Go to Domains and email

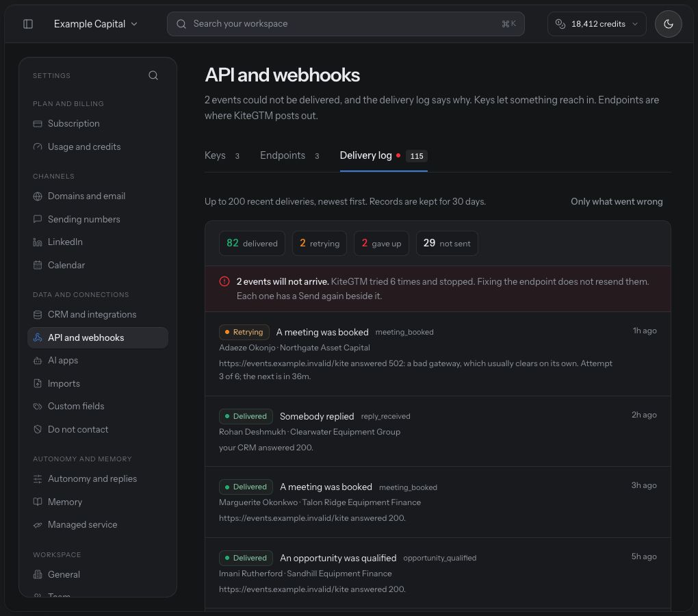(98, 196)
